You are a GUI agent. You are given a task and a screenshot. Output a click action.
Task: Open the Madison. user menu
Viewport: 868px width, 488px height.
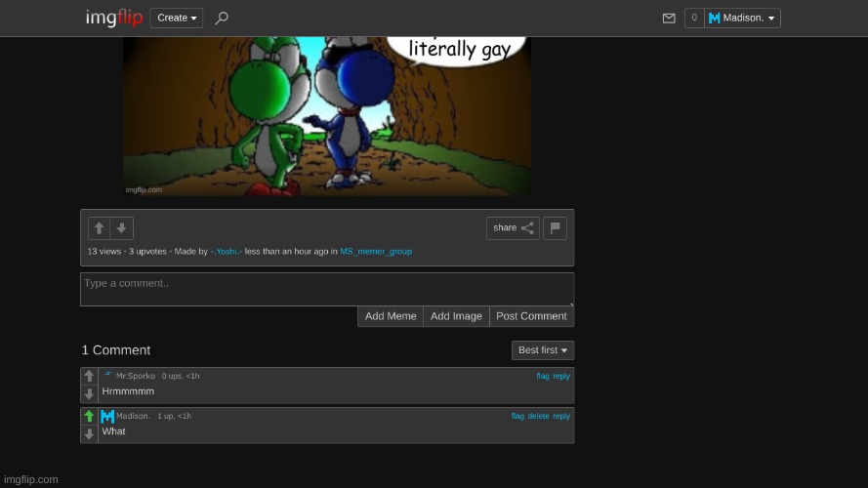(742, 18)
